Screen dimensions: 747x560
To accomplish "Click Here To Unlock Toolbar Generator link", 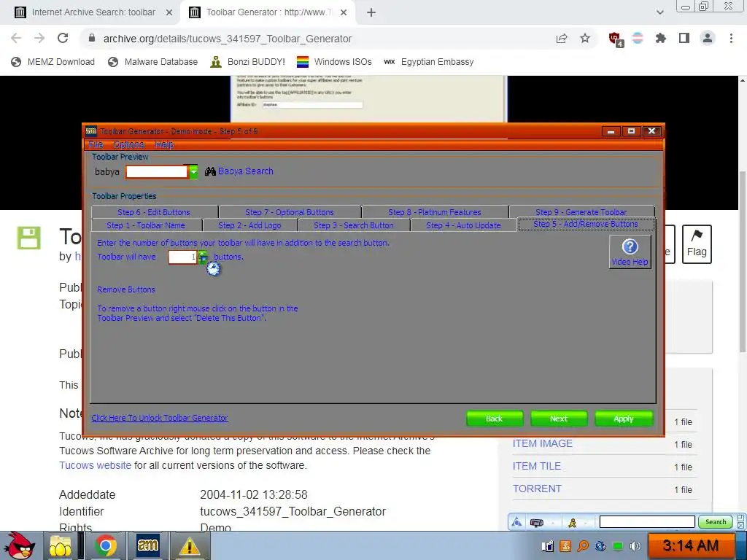I will [x=160, y=418].
